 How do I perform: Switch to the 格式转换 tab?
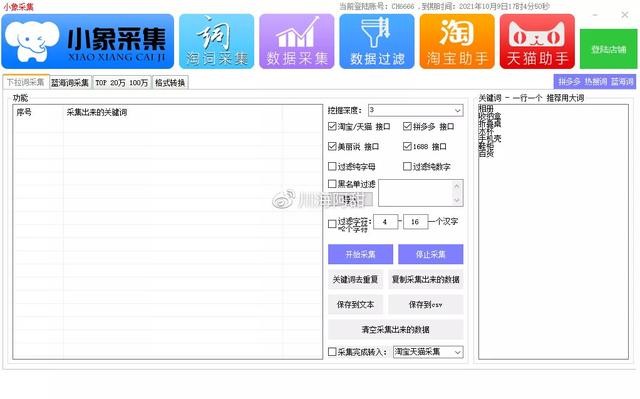point(170,83)
